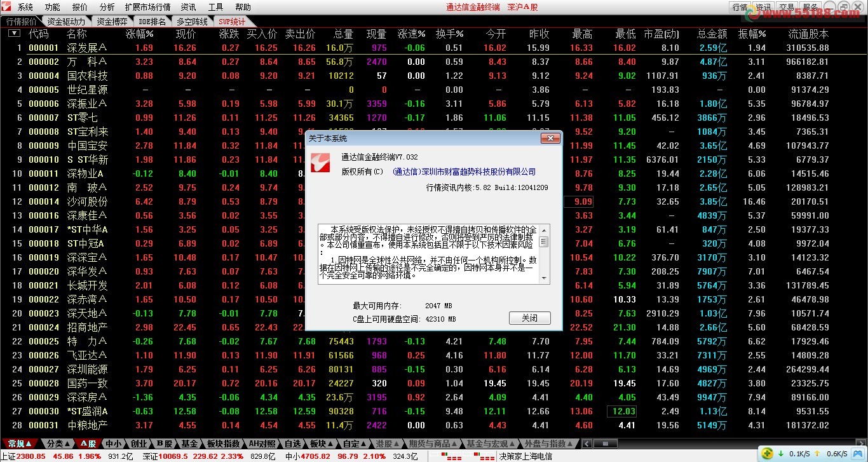Click the 服务 button at top right
The image size is (868, 462).
810,7
